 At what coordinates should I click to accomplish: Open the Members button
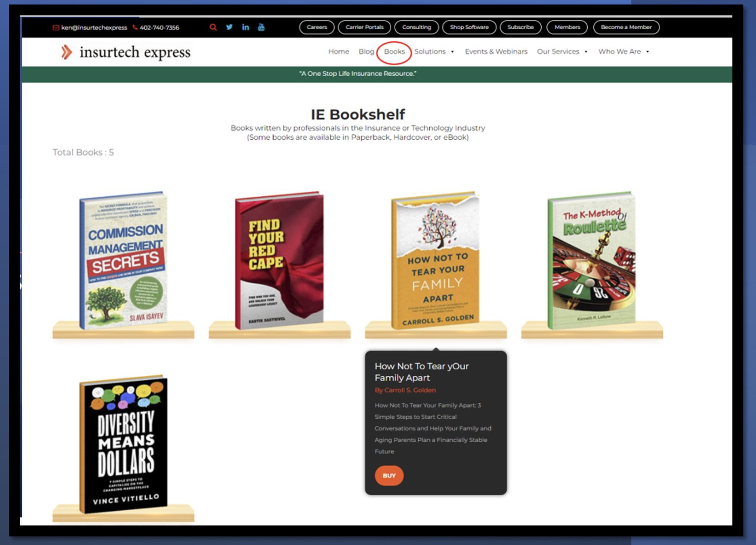[567, 27]
